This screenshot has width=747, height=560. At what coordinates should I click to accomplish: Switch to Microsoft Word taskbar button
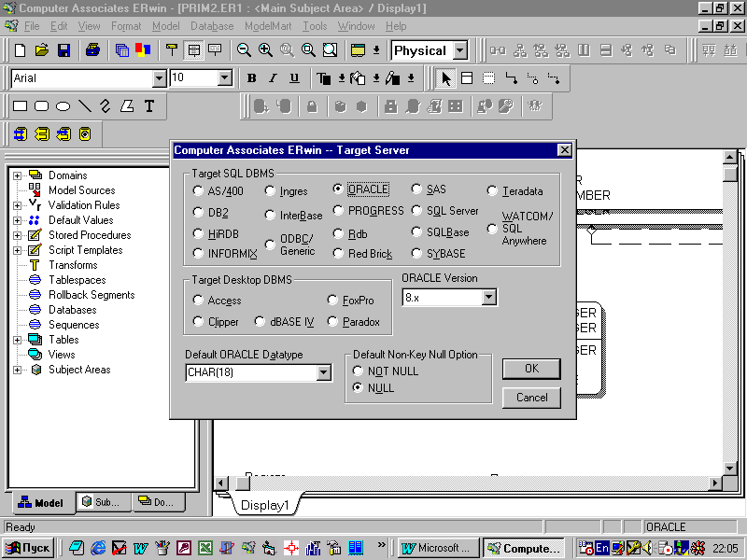438,548
